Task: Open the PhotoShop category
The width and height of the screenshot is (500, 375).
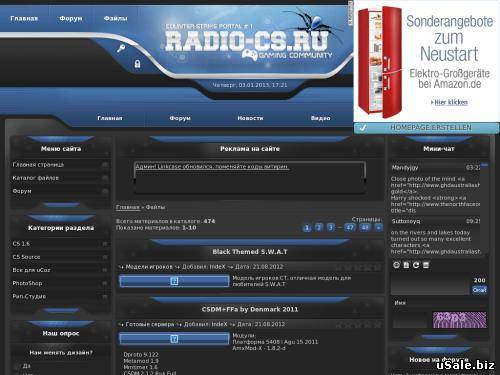Action: pyautogui.click(x=27, y=283)
